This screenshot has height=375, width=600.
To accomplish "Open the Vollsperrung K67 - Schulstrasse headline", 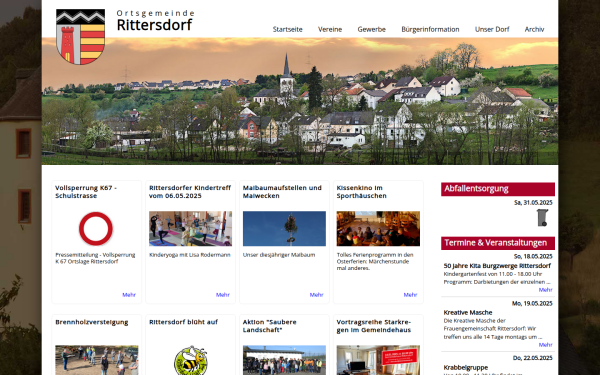I will [86, 192].
